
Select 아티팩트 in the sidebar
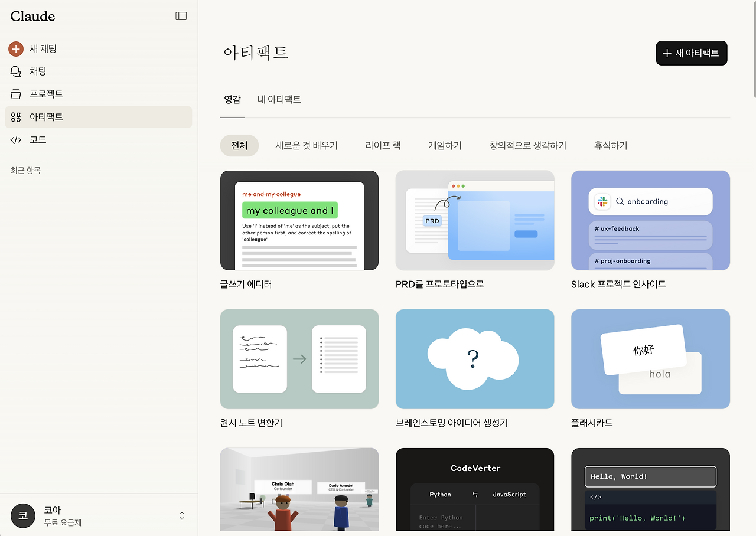pos(99,117)
